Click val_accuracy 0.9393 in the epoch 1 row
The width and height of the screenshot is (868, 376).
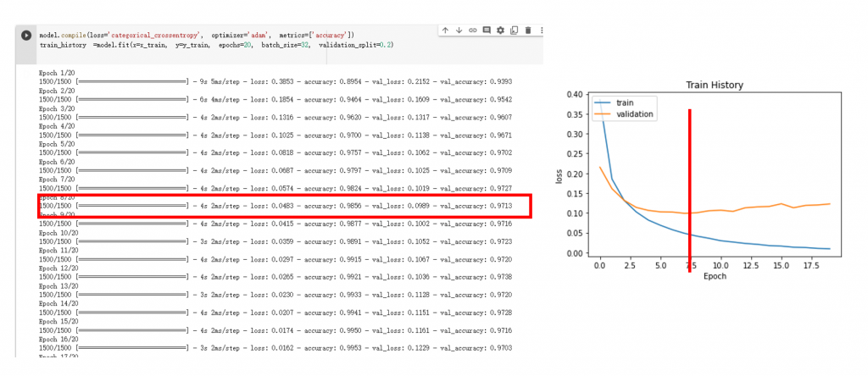pyautogui.click(x=476, y=81)
